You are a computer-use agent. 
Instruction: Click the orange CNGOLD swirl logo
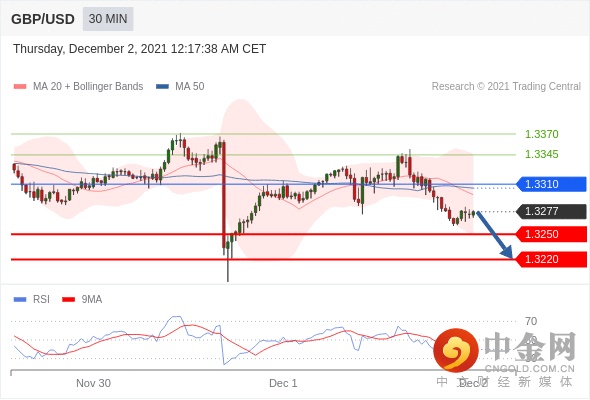click(456, 350)
